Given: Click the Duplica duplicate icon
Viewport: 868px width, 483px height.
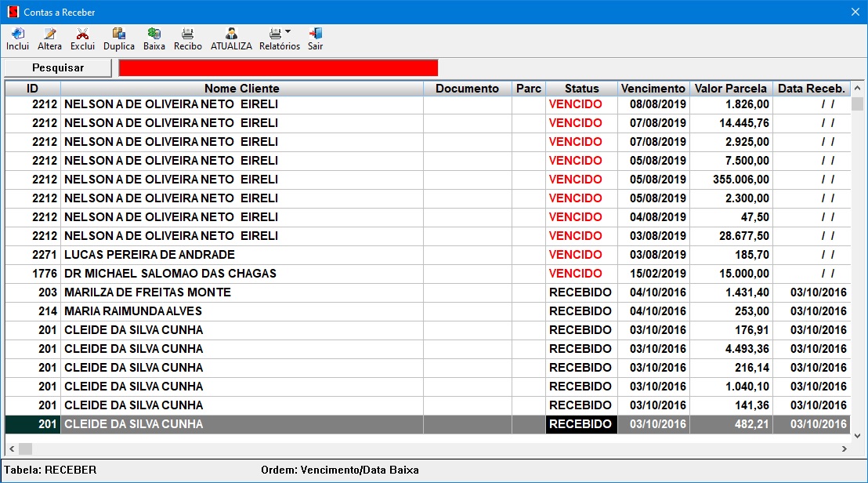Looking at the screenshot, I should tap(119, 34).
